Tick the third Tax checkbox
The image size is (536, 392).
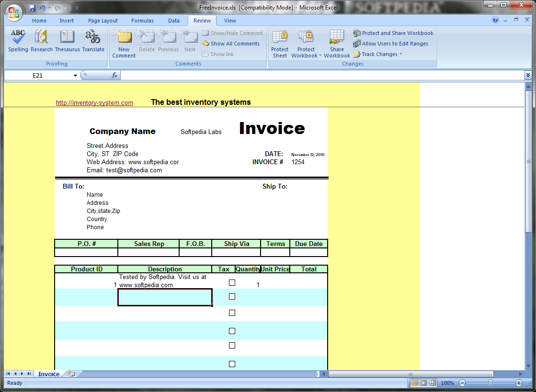point(232,313)
